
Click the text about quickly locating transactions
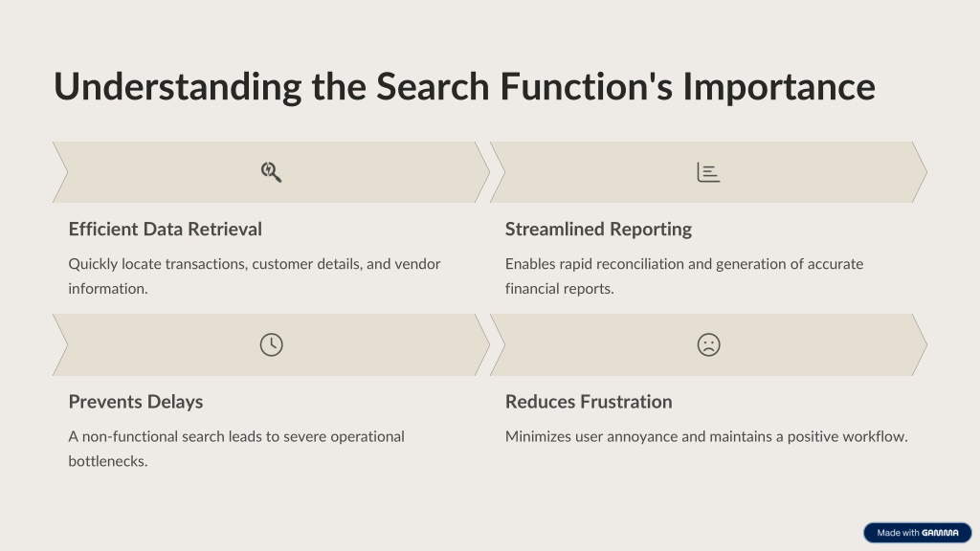pos(255,276)
